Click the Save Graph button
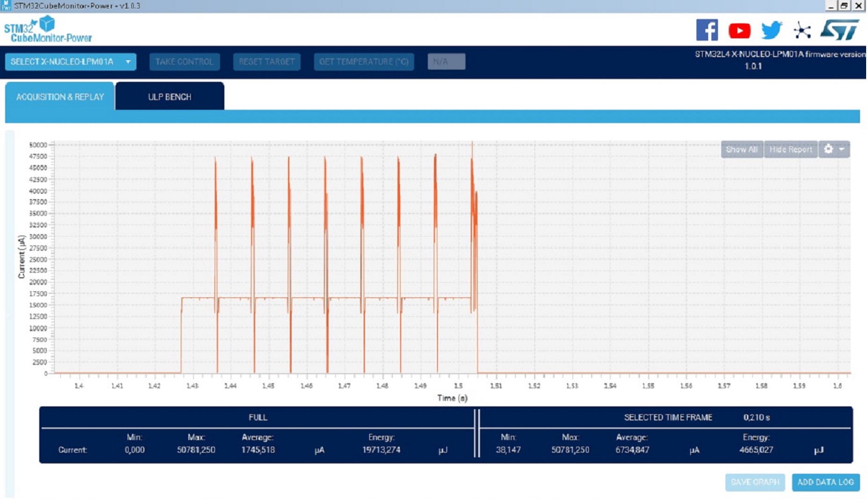Screen dimensions: 868x499 [x=755, y=482]
